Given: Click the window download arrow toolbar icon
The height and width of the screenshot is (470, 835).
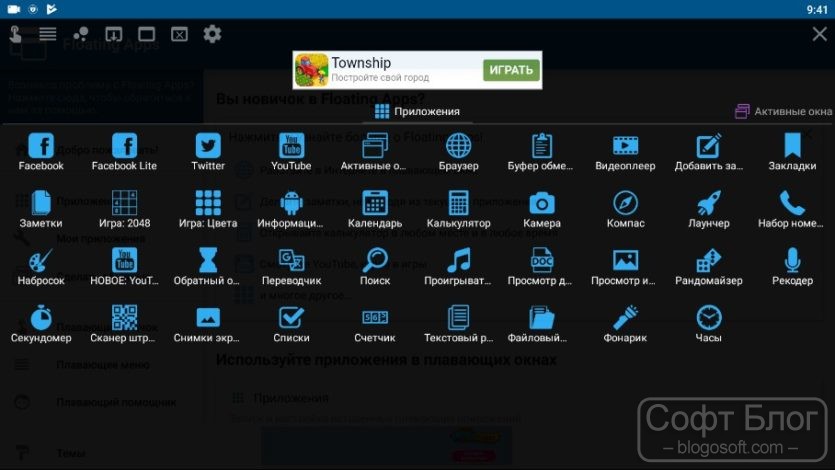Looking at the screenshot, I should pyautogui.click(x=113, y=34).
